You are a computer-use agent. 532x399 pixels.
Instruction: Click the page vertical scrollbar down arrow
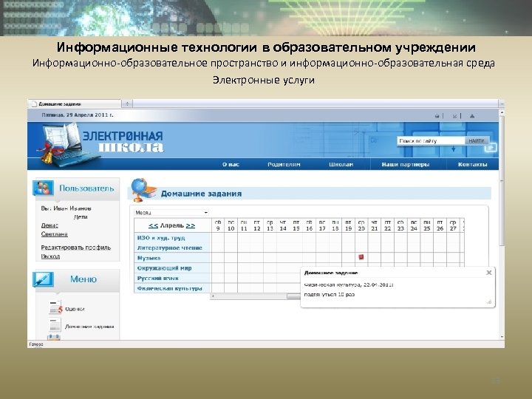[502, 337]
